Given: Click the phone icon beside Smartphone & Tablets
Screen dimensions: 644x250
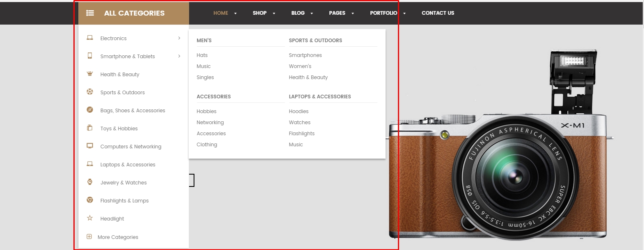Looking at the screenshot, I should point(90,56).
